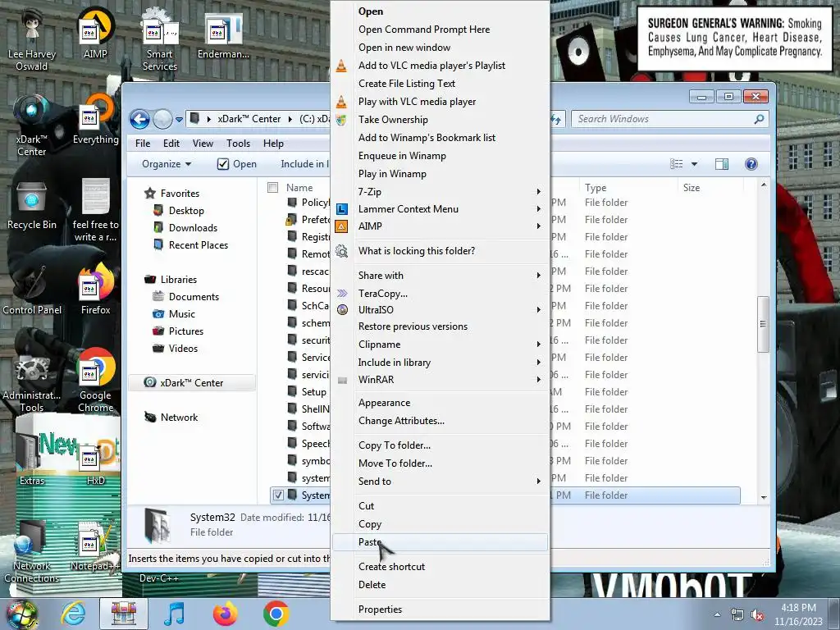This screenshot has height=630, width=840.
Task: Open the change-view dropdown arrow
Action: [x=694, y=164]
